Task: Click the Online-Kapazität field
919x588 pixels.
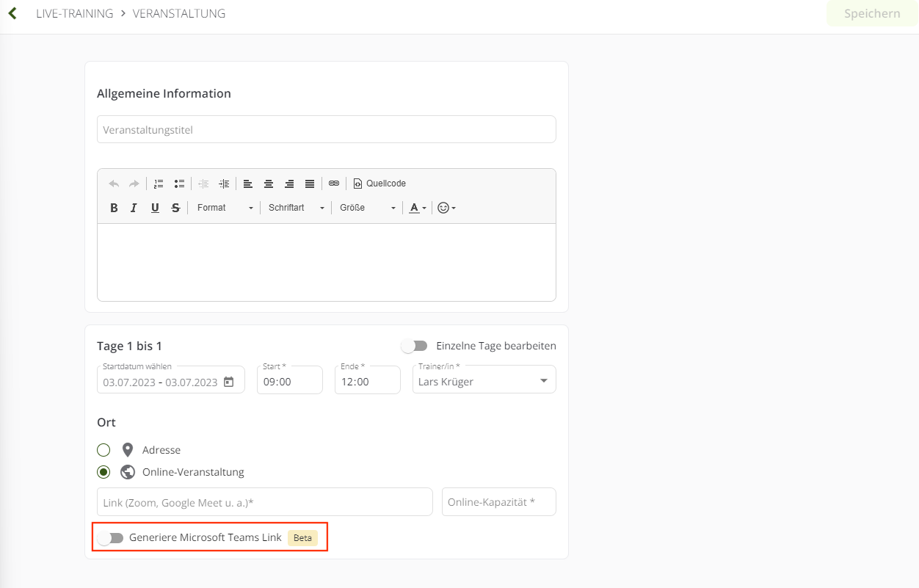Action: (x=498, y=502)
